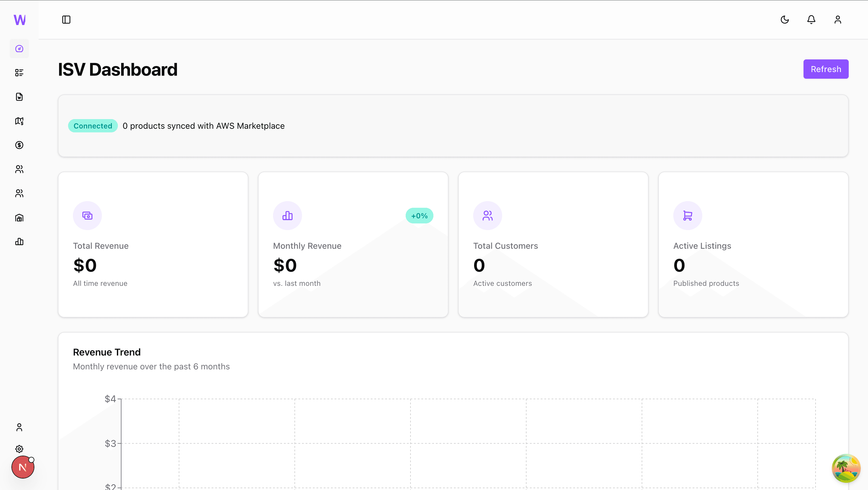The width and height of the screenshot is (868, 490).
Task: Click the Monthly Revenue bar chart icon
Action: (288, 216)
